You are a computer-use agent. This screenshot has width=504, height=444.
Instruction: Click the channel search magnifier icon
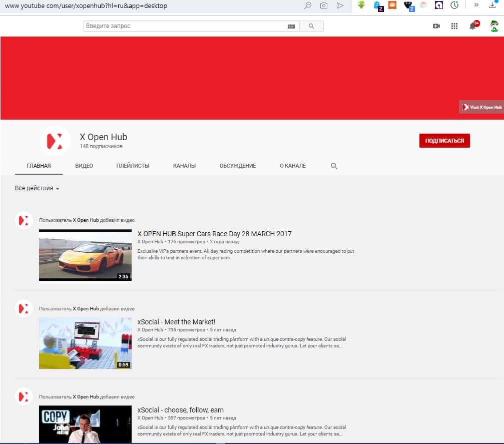334,166
